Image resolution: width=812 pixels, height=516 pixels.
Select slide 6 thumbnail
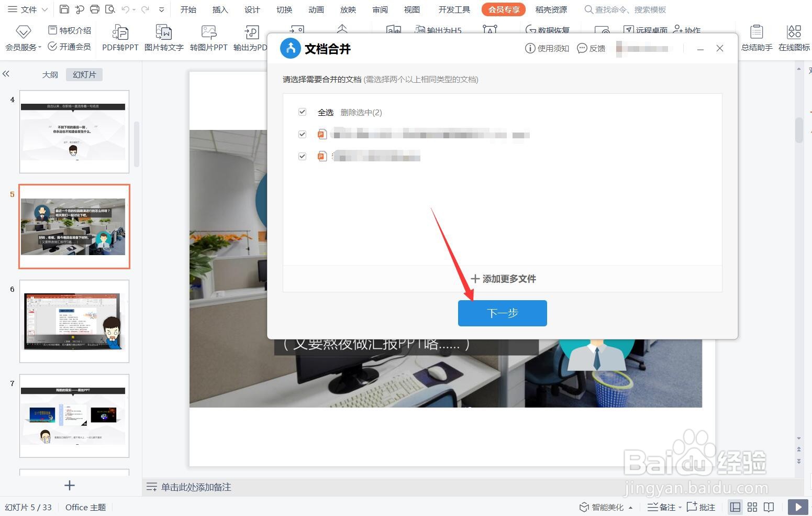(x=74, y=321)
